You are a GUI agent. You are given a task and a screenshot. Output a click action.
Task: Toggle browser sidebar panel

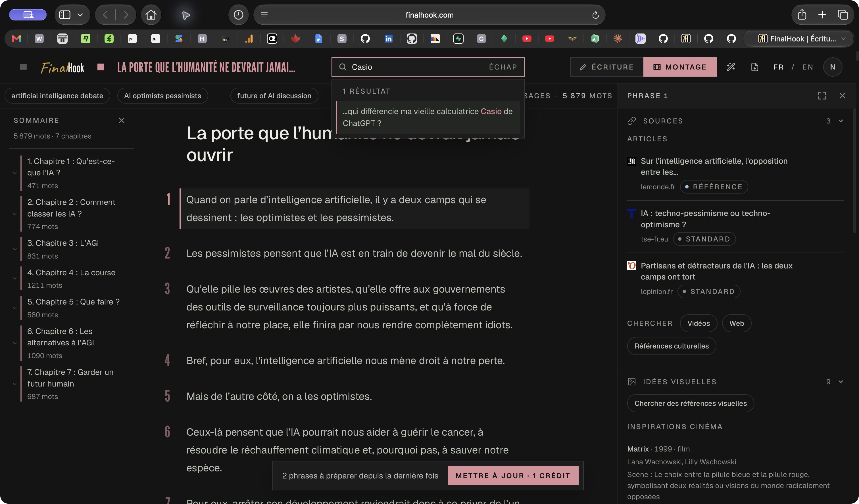[x=65, y=15]
